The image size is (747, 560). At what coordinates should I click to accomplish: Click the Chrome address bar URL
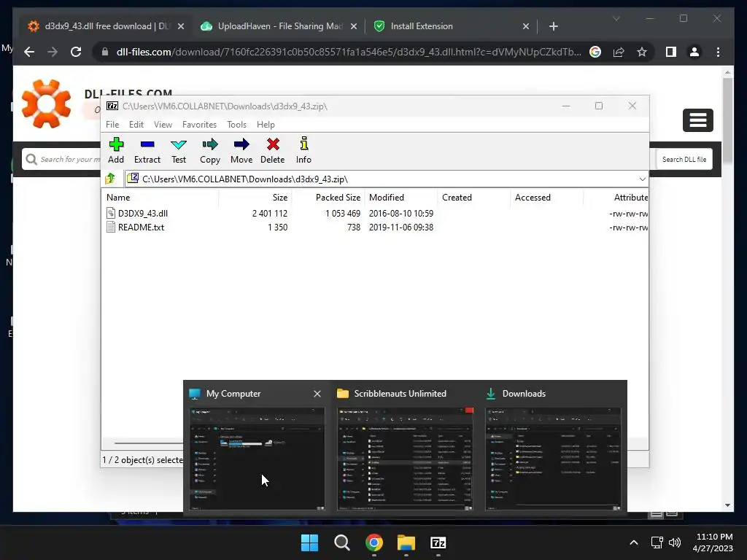click(x=349, y=52)
